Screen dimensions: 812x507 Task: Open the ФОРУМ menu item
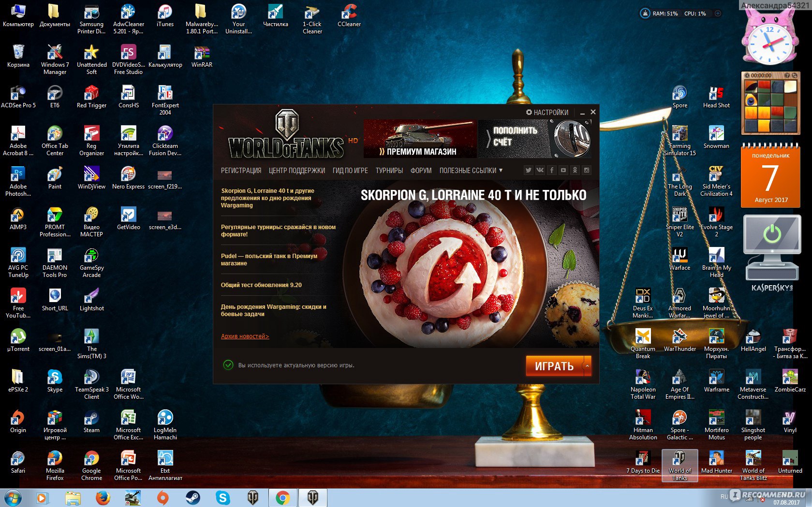pyautogui.click(x=421, y=171)
